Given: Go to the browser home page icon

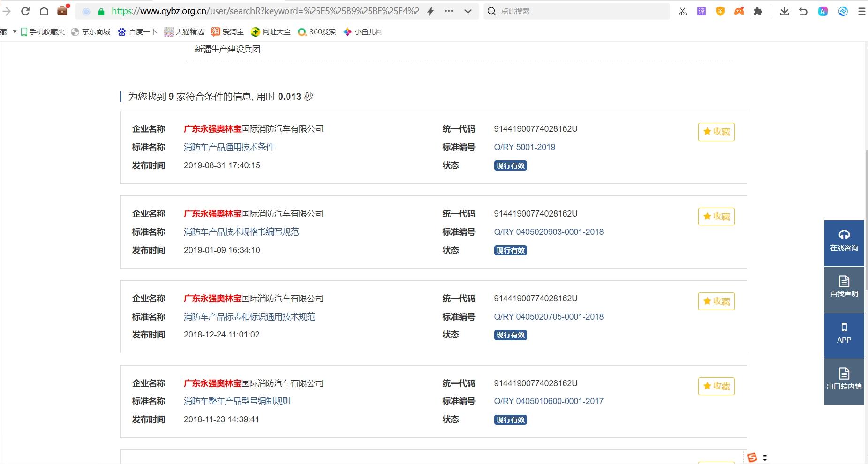Looking at the screenshot, I should (x=44, y=11).
